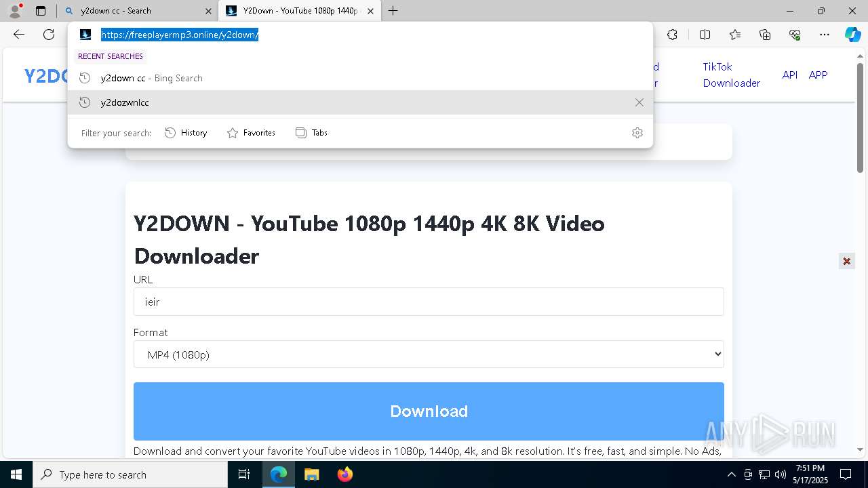Image resolution: width=868 pixels, height=488 pixels.
Task: Open the Collections toolbar icon
Action: pos(765,35)
